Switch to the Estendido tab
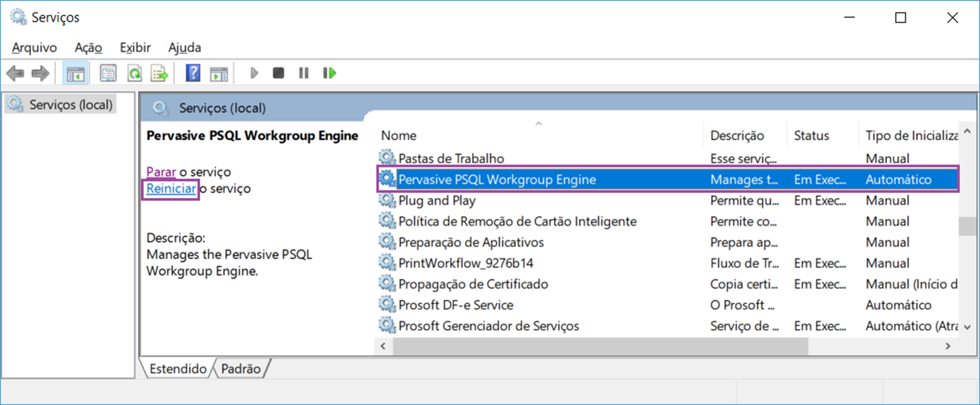The height and width of the screenshot is (405, 980). click(x=178, y=368)
